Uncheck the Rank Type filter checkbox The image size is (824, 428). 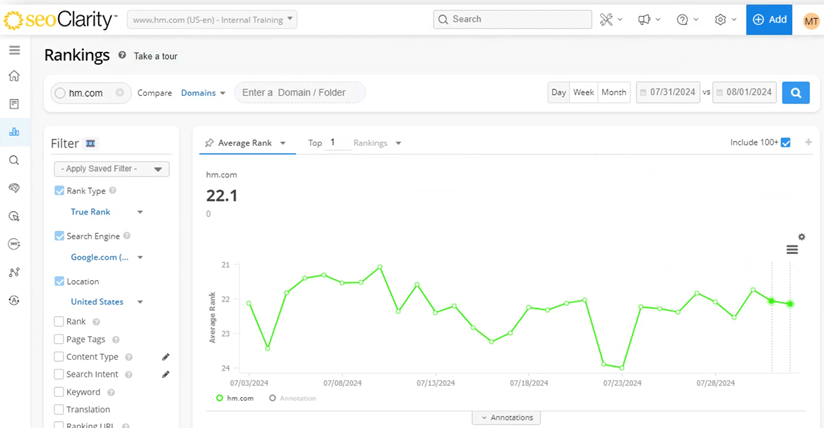pyautogui.click(x=59, y=190)
